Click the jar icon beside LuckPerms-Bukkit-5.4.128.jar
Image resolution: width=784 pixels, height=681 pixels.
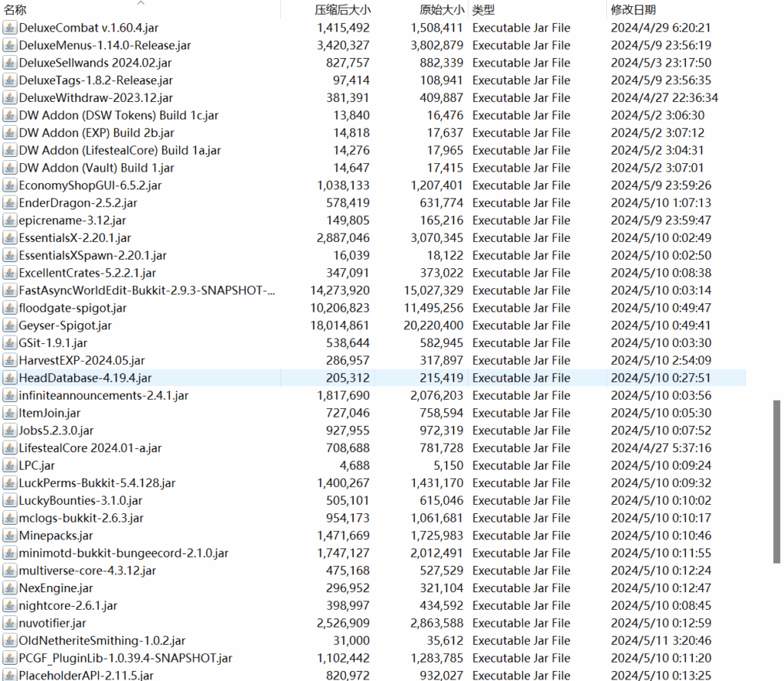click(x=9, y=483)
